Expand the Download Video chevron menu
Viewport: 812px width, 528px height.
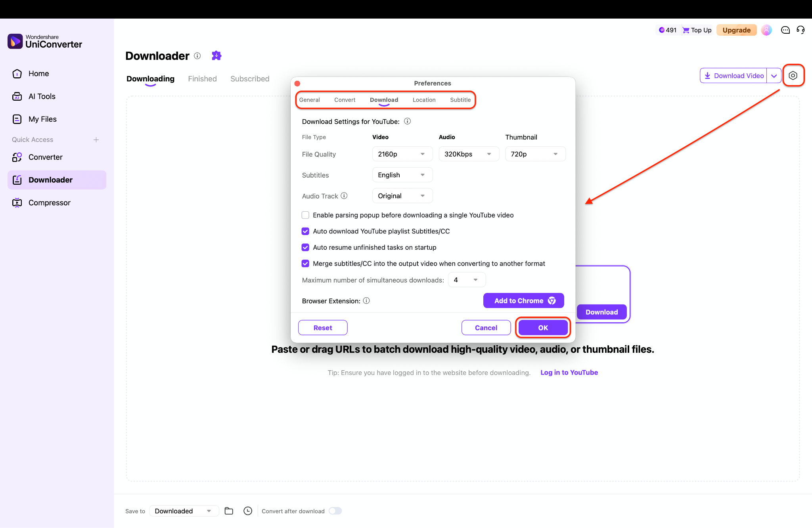[x=774, y=75]
